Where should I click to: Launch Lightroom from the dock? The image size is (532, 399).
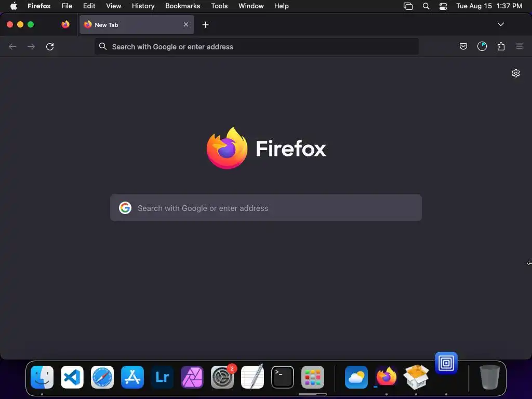162,377
